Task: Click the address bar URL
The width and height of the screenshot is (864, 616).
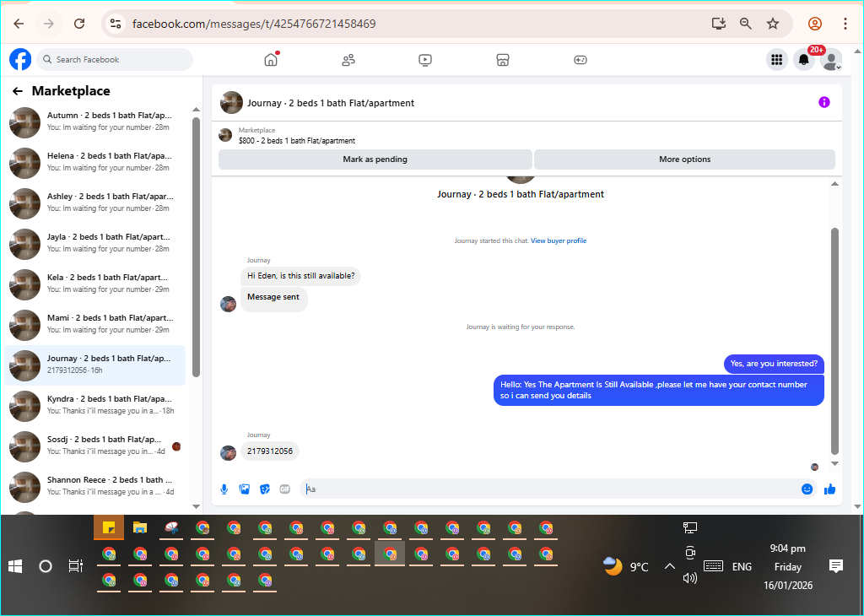Action: 254,24
